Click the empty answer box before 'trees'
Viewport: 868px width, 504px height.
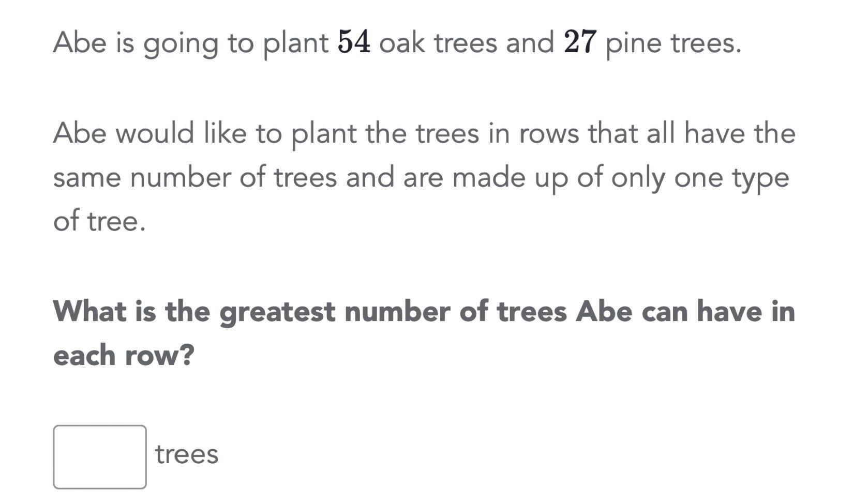pos(100,456)
